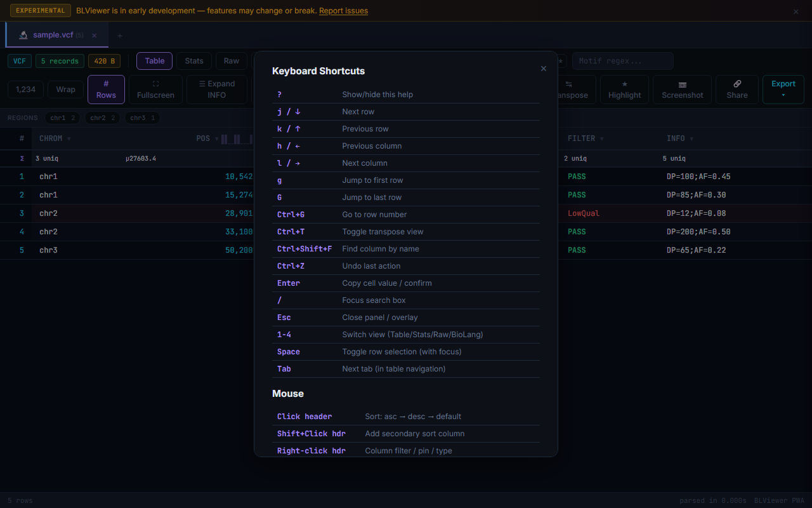Close the Keyboard Shortcuts overlay

coord(544,68)
